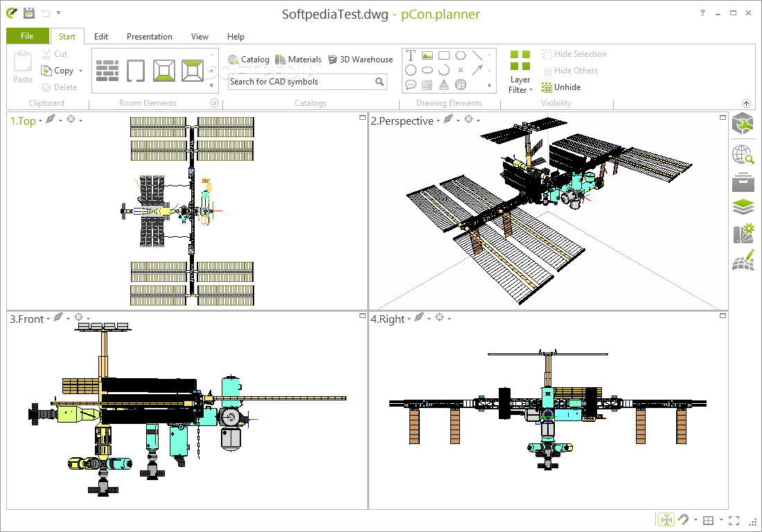Open the Room Elements dialog launcher

coord(214,103)
